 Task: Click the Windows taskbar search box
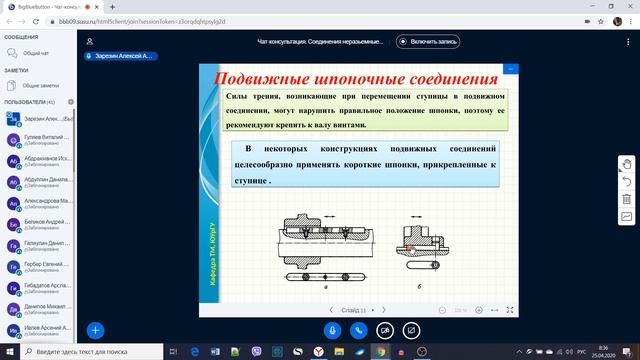(x=91, y=351)
